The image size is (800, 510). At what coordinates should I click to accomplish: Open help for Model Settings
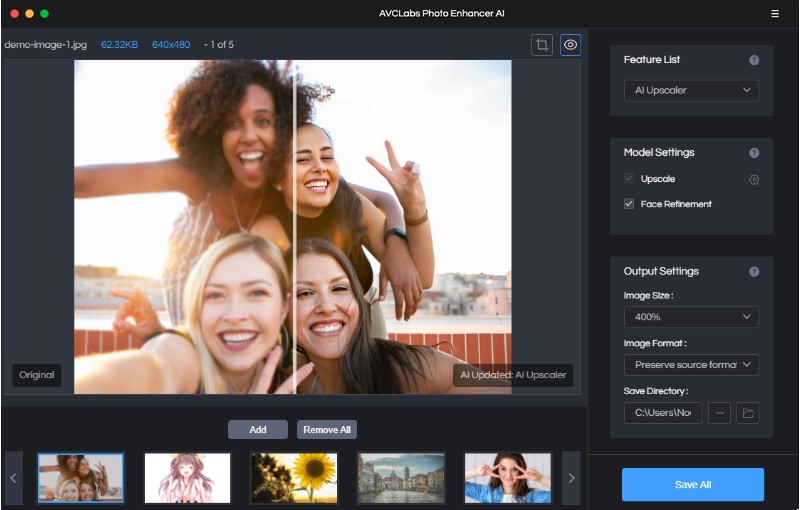754,153
